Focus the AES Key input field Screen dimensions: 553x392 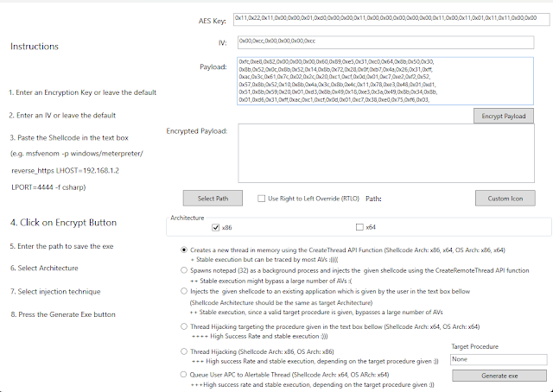click(x=391, y=19)
